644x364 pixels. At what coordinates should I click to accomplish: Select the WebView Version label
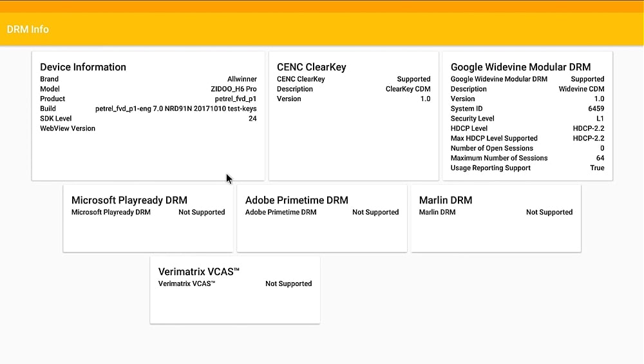point(68,128)
